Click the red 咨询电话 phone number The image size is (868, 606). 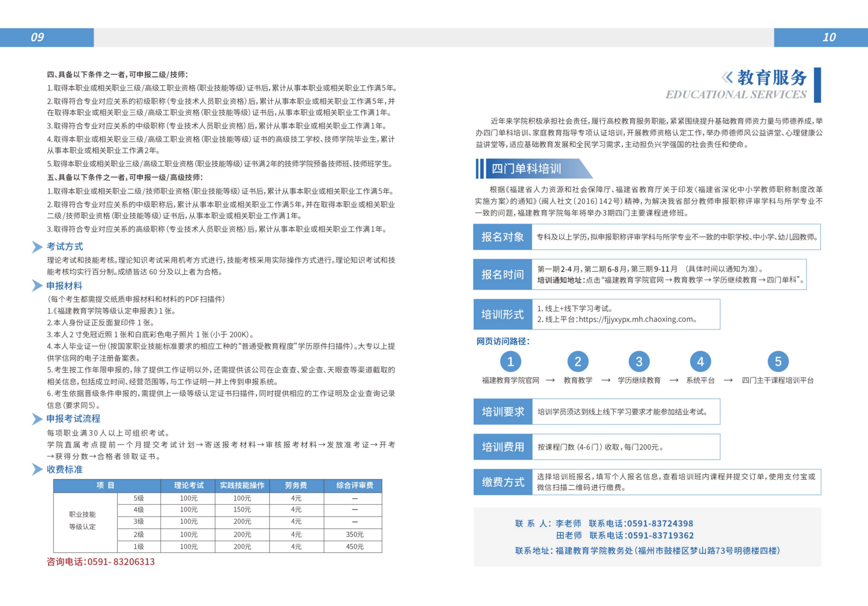pos(101,562)
